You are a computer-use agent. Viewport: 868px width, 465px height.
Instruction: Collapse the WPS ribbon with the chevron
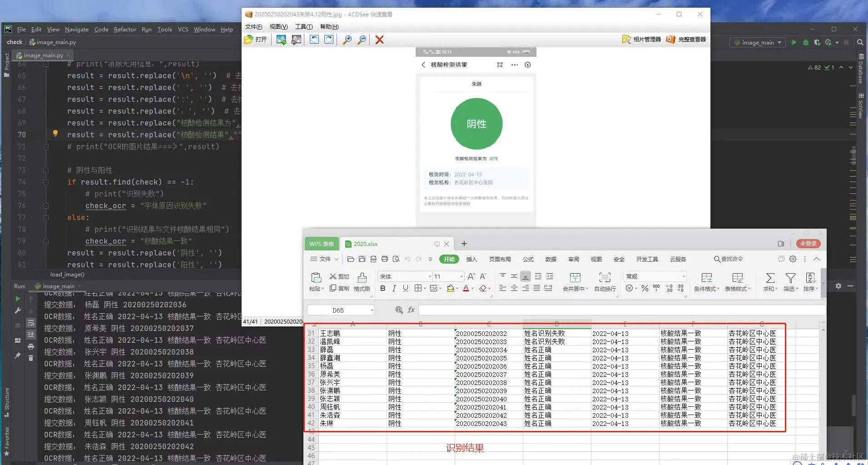click(817, 259)
